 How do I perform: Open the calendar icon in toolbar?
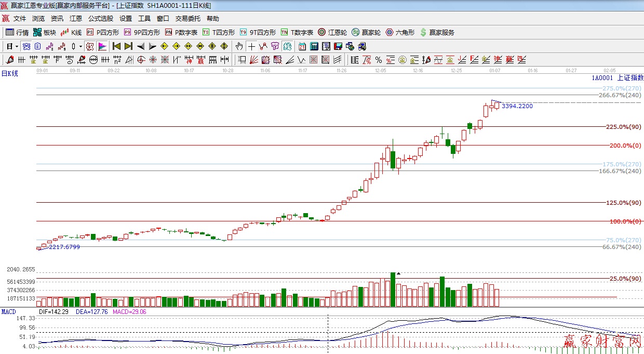pyautogui.click(x=302, y=46)
